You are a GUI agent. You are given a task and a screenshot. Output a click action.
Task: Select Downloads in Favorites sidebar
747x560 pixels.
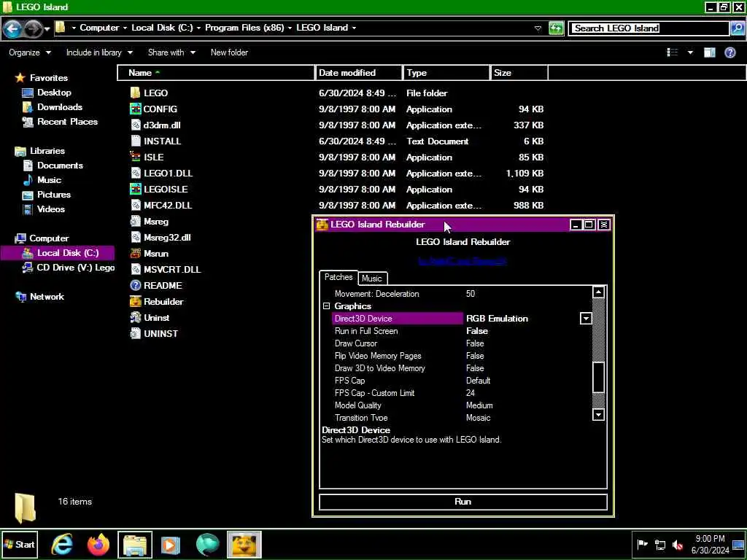tap(60, 107)
